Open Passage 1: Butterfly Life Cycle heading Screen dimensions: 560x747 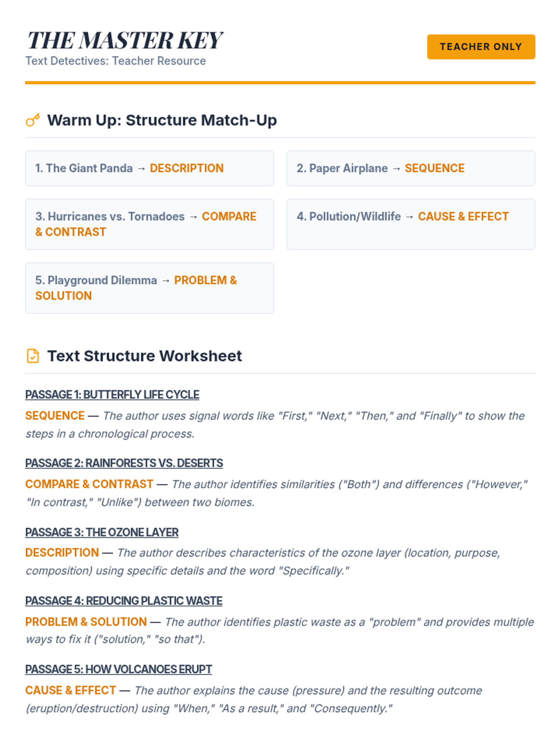click(x=112, y=395)
